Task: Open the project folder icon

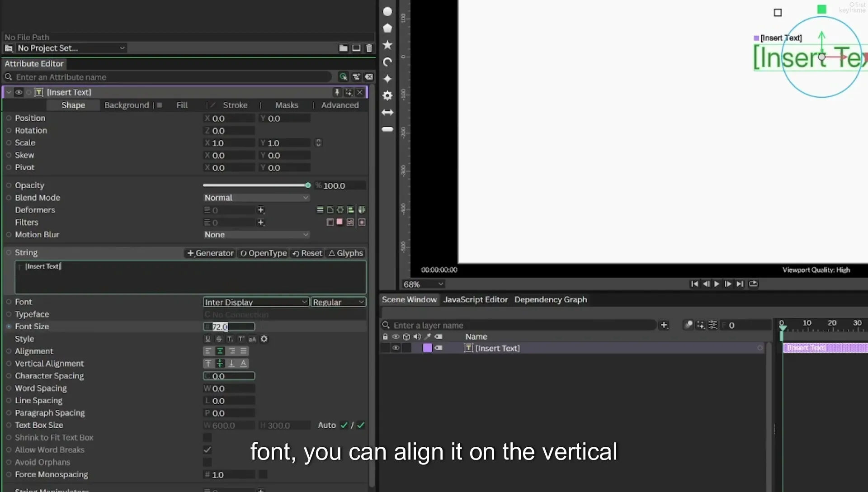Action: tap(344, 48)
